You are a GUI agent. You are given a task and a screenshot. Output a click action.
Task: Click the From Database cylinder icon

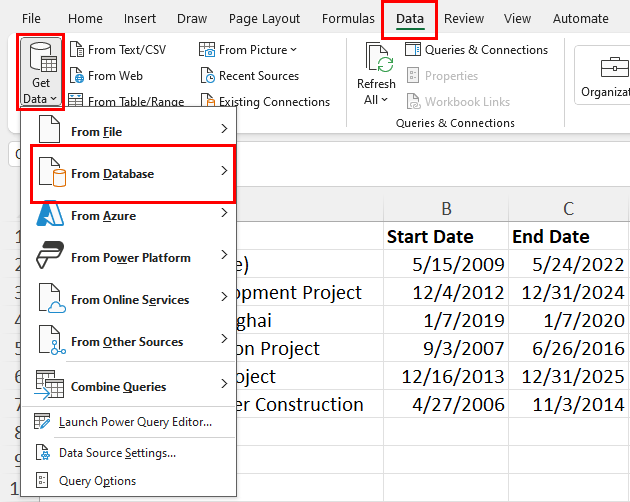(52, 172)
